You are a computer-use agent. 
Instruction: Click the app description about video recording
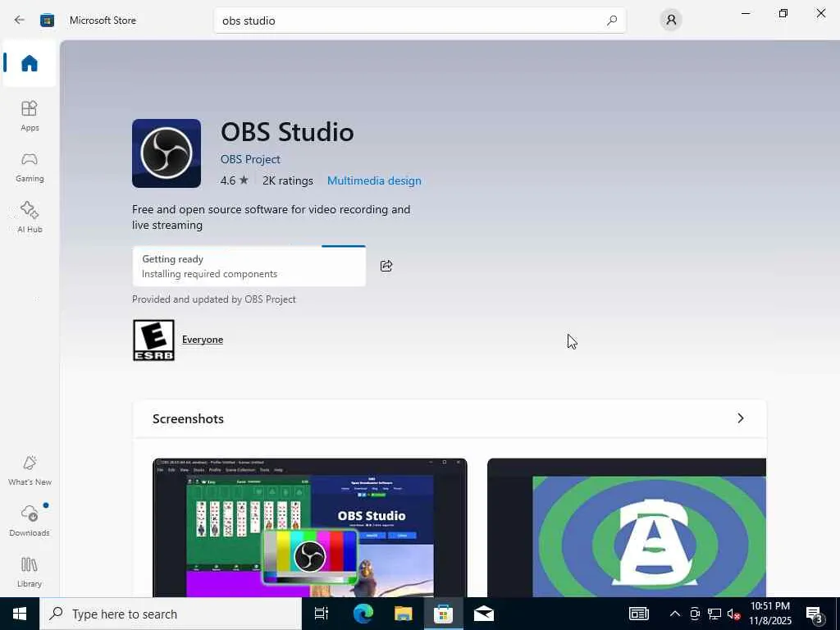click(x=271, y=217)
